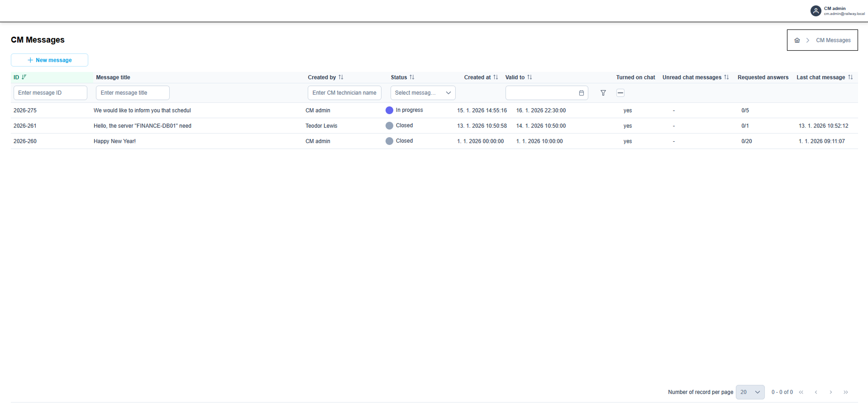Screen dimensions: 868x413
Task: Click last chat time 1. 1. 2026 09:11:07
Action: (822, 141)
